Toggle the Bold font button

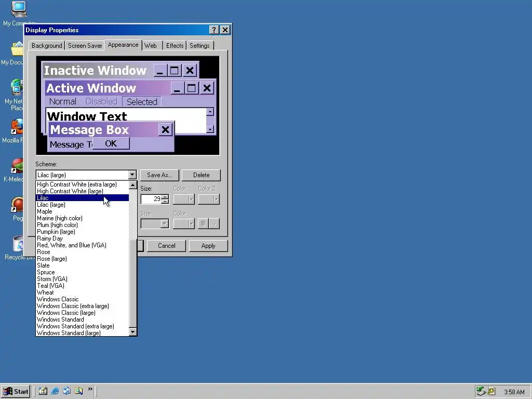(x=203, y=223)
